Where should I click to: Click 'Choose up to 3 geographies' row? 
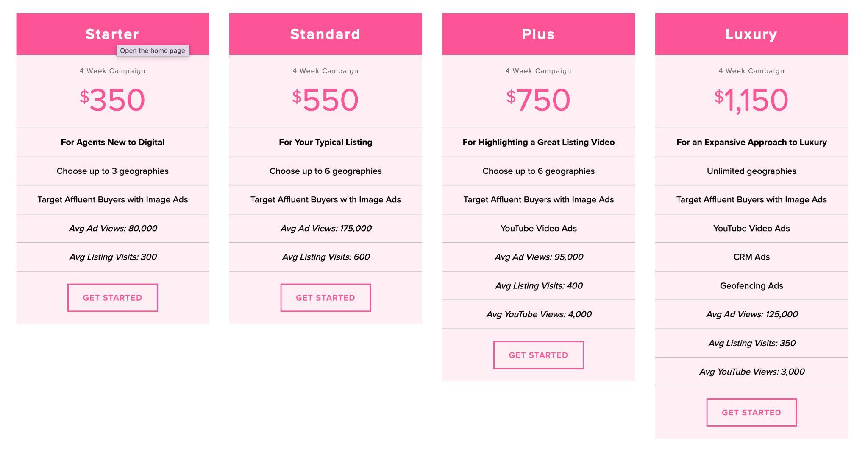(x=112, y=171)
